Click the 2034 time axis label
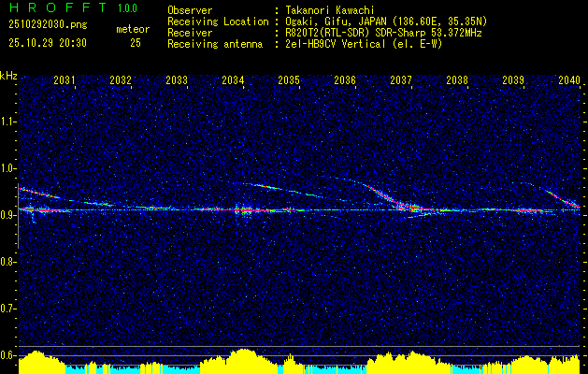The image size is (588, 374). tap(233, 79)
